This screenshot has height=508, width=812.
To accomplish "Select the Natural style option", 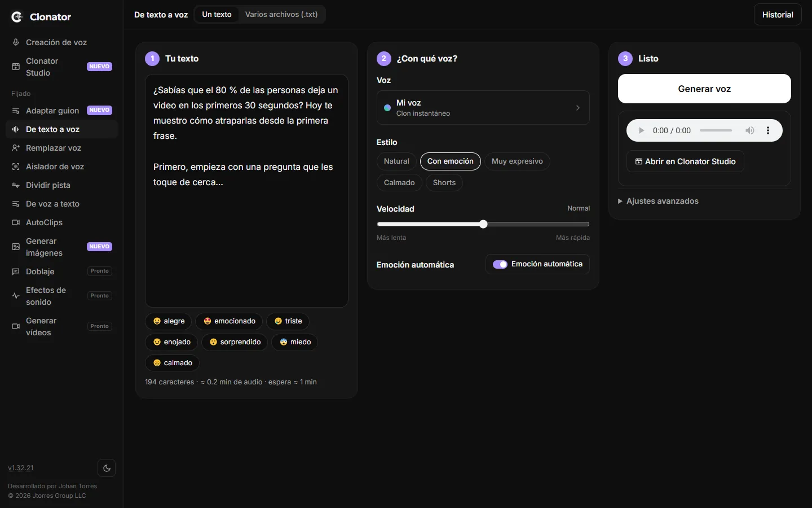I will pos(396,161).
